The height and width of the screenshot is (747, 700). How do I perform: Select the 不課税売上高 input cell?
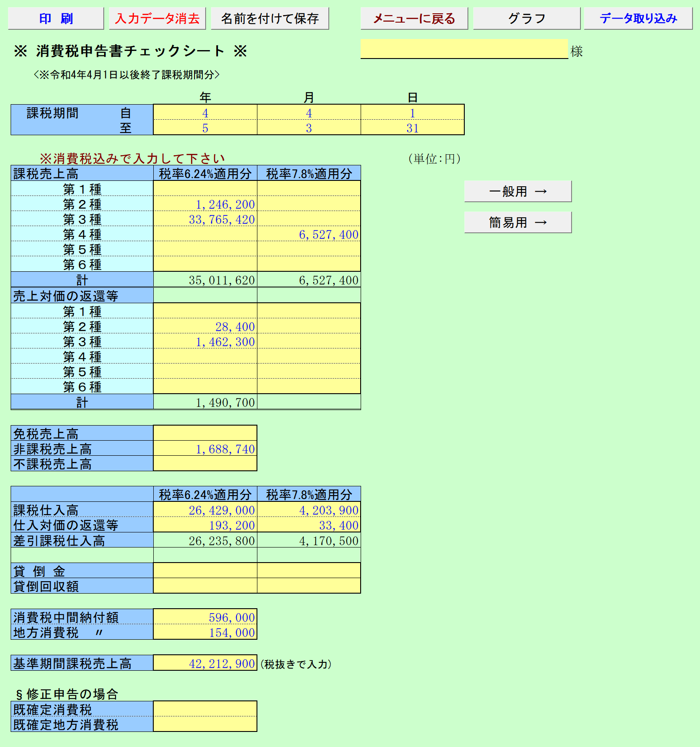coord(205,464)
